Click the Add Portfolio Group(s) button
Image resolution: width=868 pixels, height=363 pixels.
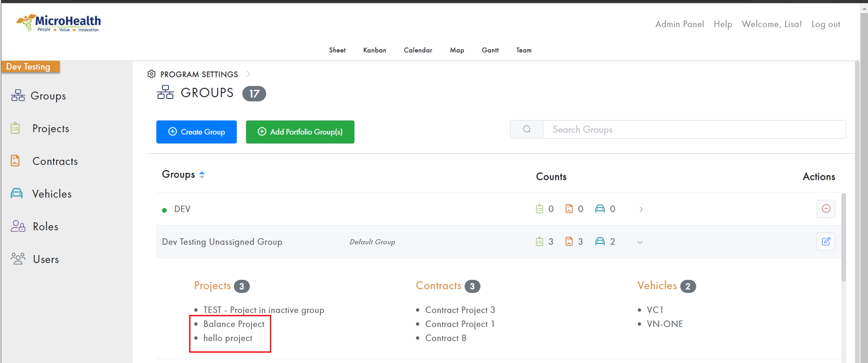coord(300,132)
